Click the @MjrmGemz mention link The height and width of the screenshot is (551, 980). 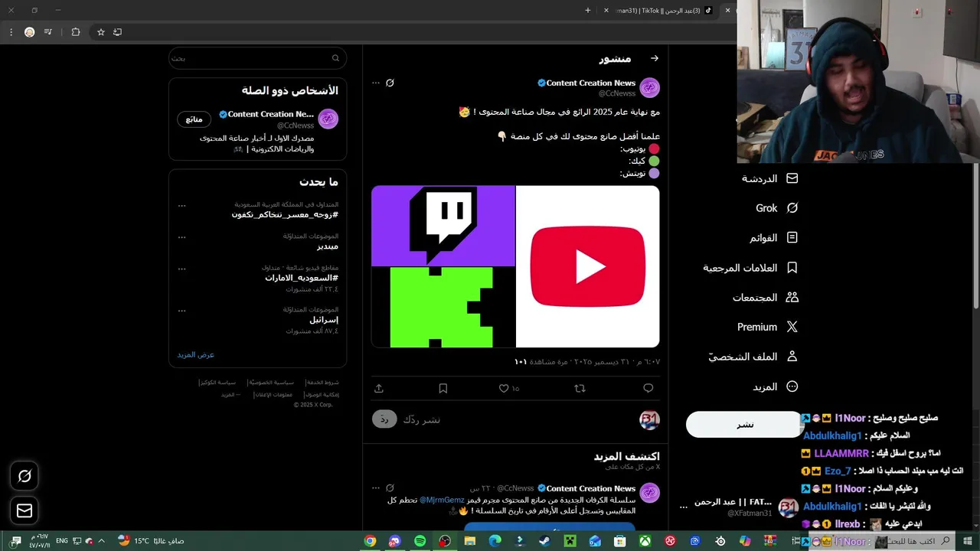click(x=442, y=500)
